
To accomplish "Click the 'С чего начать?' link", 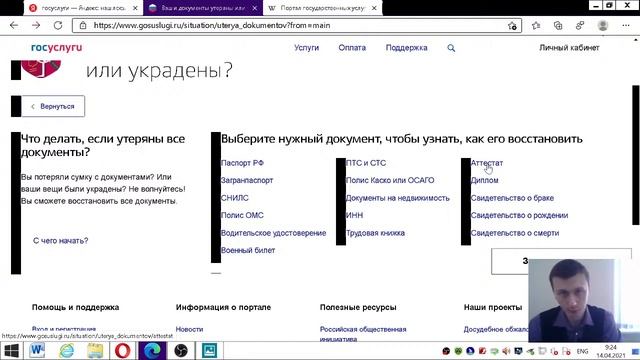I will [60, 241].
